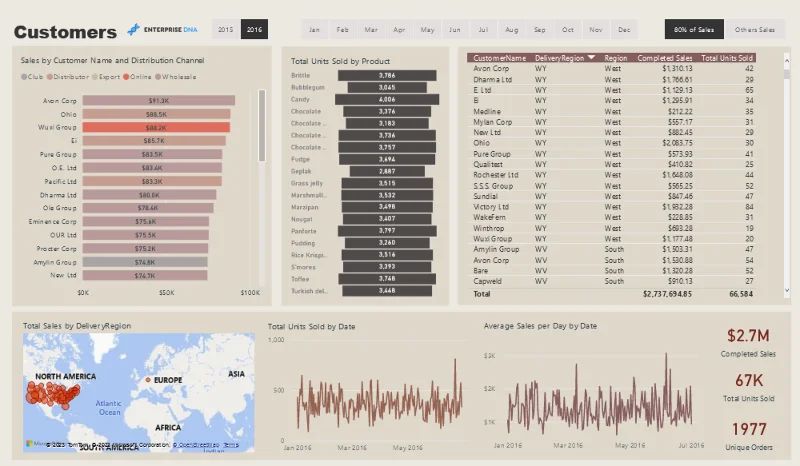The image size is (800, 466).
Task: Select Rochester Ltd table row
Action: [611, 175]
